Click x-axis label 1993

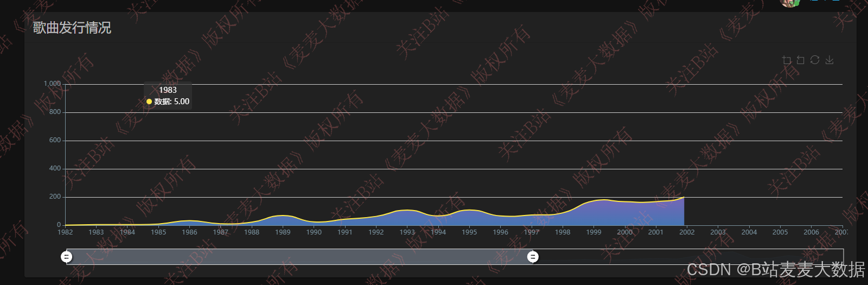click(x=407, y=232)
